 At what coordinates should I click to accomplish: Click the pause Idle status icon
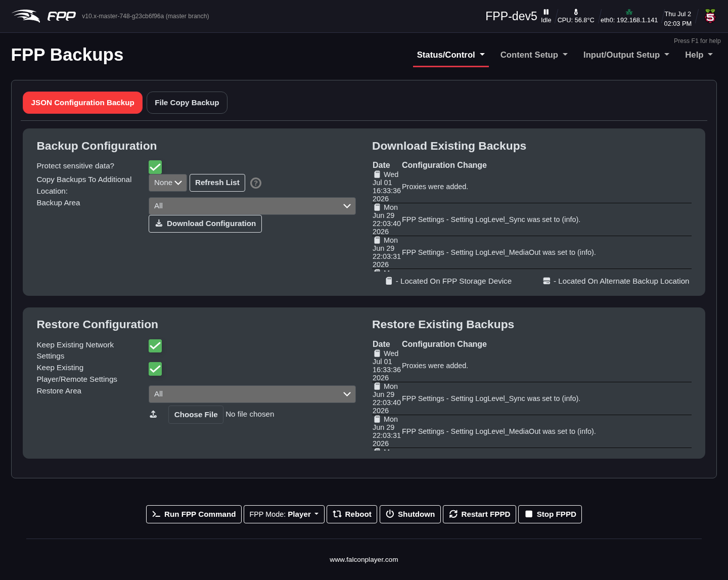tap(546, 12)
